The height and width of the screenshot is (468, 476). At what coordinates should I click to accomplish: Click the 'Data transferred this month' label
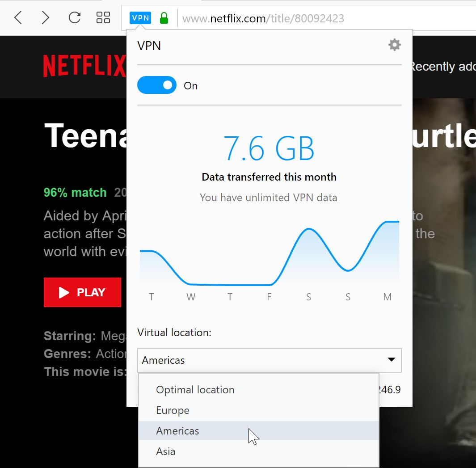tap(269, 177)
